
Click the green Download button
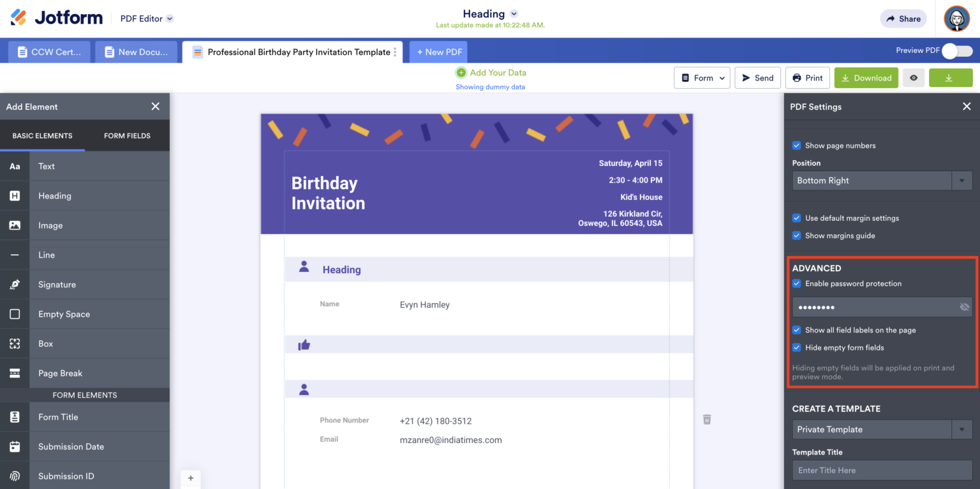[x=866, y=77]
